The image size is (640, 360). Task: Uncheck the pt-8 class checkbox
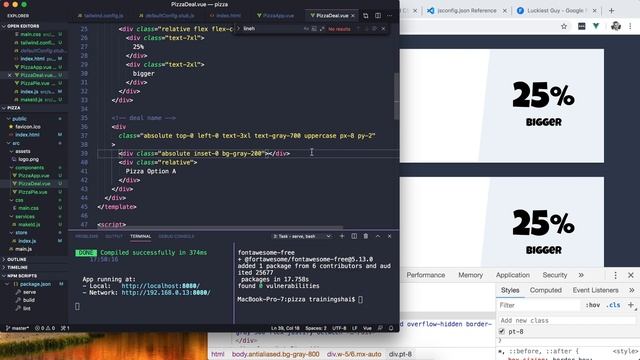tap(502, 331)
